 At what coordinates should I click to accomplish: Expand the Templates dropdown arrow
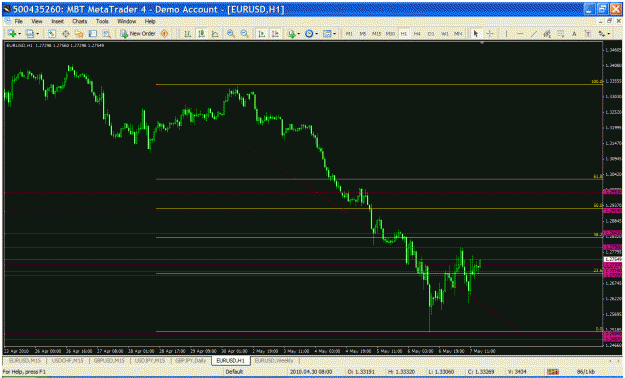334,34
